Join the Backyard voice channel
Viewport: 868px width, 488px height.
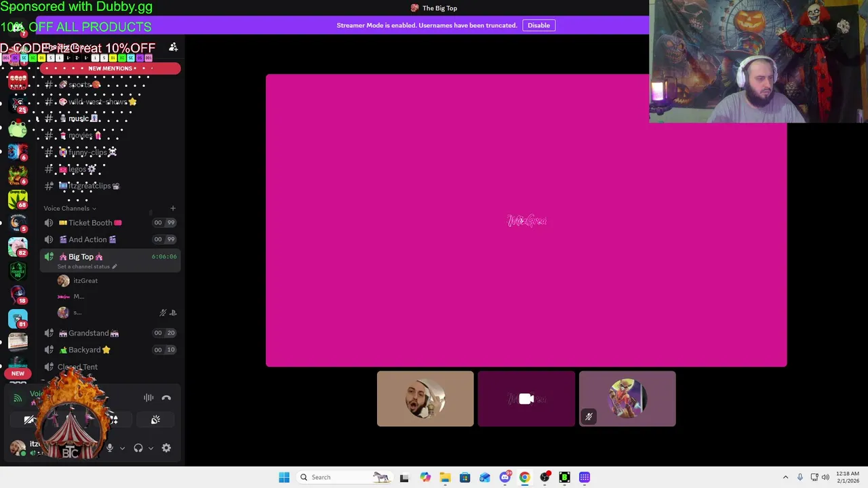click(108, 350)
